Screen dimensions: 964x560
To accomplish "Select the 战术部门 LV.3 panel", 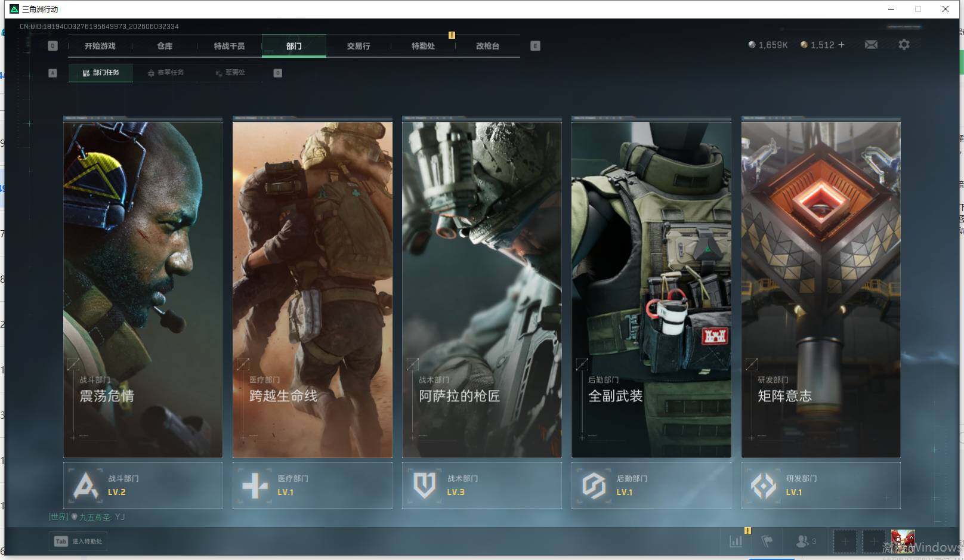I will 481,485.
